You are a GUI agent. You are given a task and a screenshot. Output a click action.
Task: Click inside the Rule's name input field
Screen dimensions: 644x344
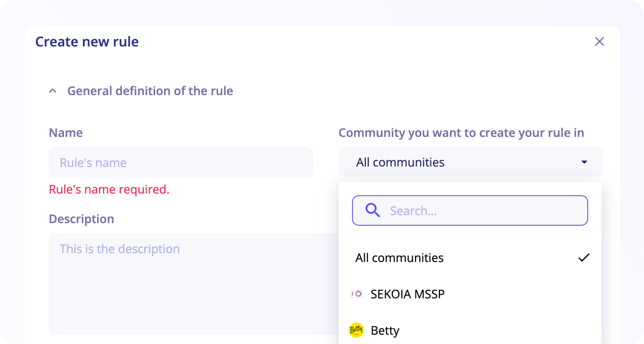click(x=181, y=162)
